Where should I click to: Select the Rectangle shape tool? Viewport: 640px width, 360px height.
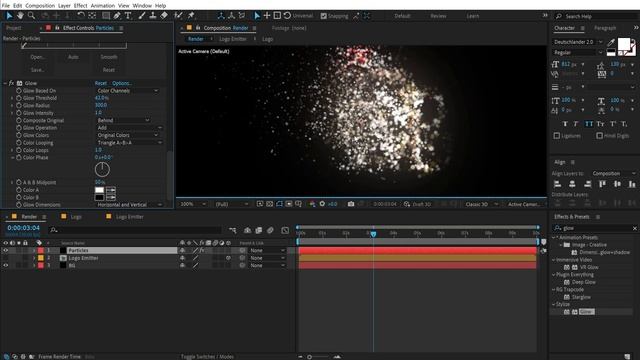pyautogui.click(x=106, y=16)
